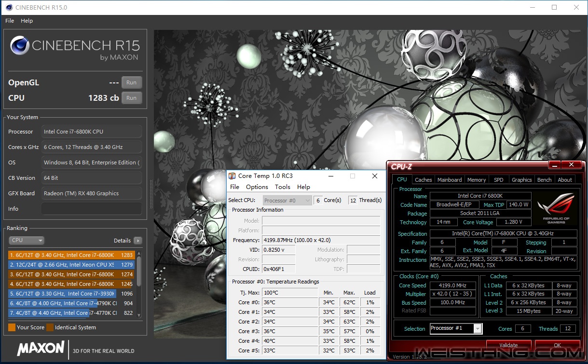Click the OS field showing Windows 8

click(x=92, y=162)
